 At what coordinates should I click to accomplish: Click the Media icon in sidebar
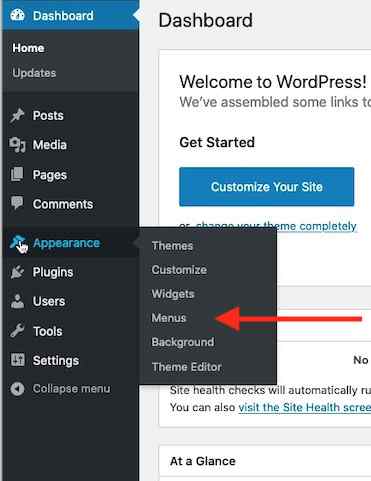point(17,145)
